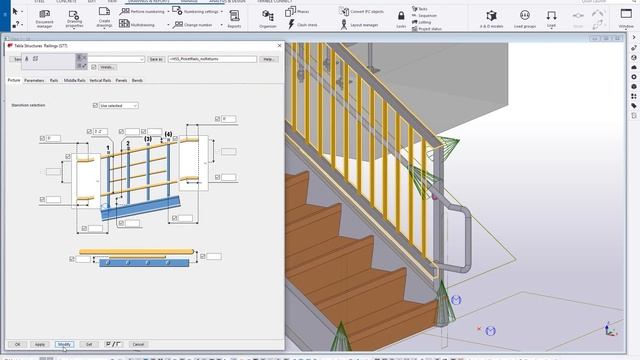Toggle checkbox left of the handrail plan view
This screenshot has width=640, height=360.
tap(72, 259)
